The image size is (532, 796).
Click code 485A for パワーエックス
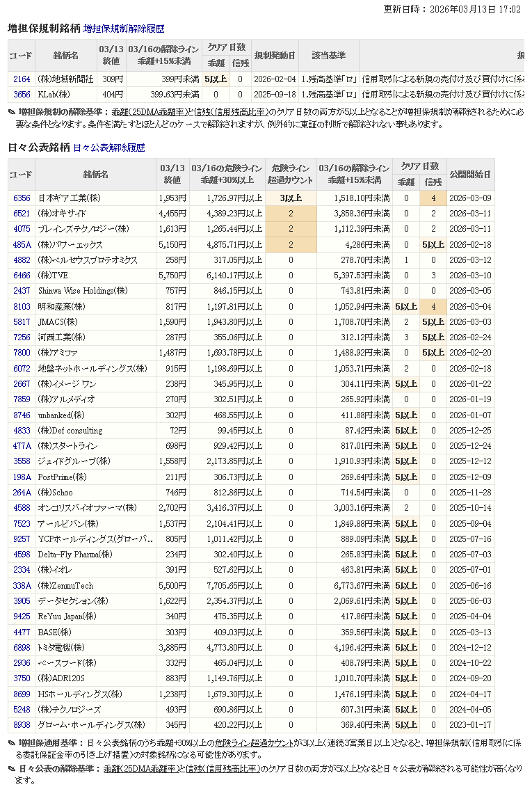(22, 245)
